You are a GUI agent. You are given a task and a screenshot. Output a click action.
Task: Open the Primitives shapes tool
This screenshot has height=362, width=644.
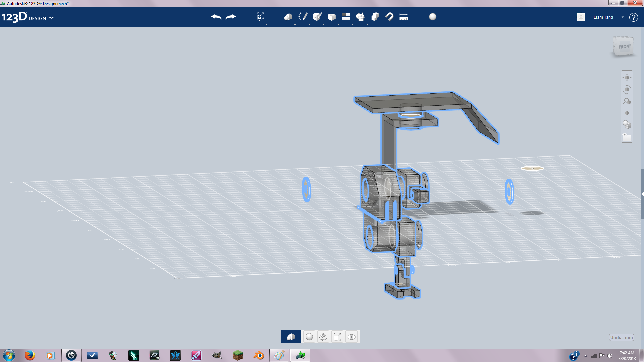[288, 17]
